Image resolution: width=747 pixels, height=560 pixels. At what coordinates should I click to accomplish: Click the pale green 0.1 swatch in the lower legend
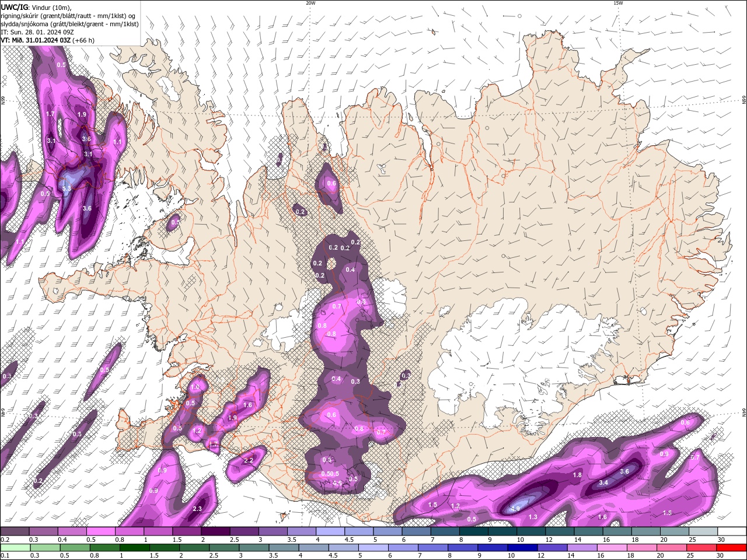click(x=16, y=548)
